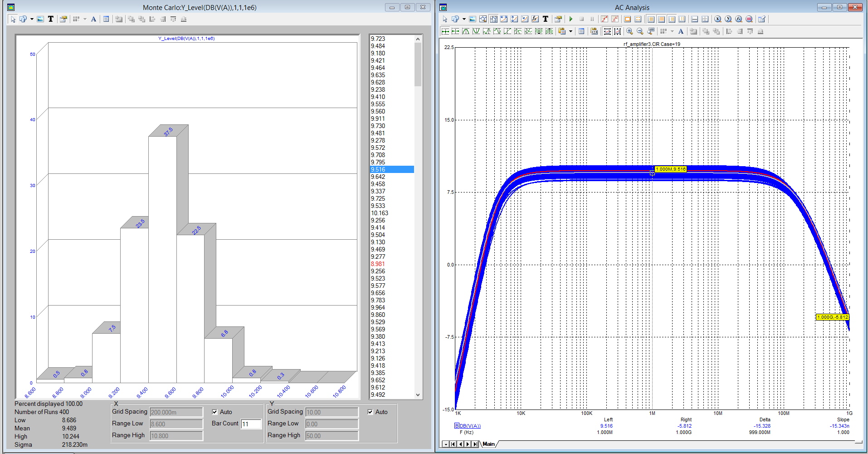This screenshot has height=454, width=868.
Task: Toggle the DB(V(A)) trace selector box
Action: [x=456, y=426]
